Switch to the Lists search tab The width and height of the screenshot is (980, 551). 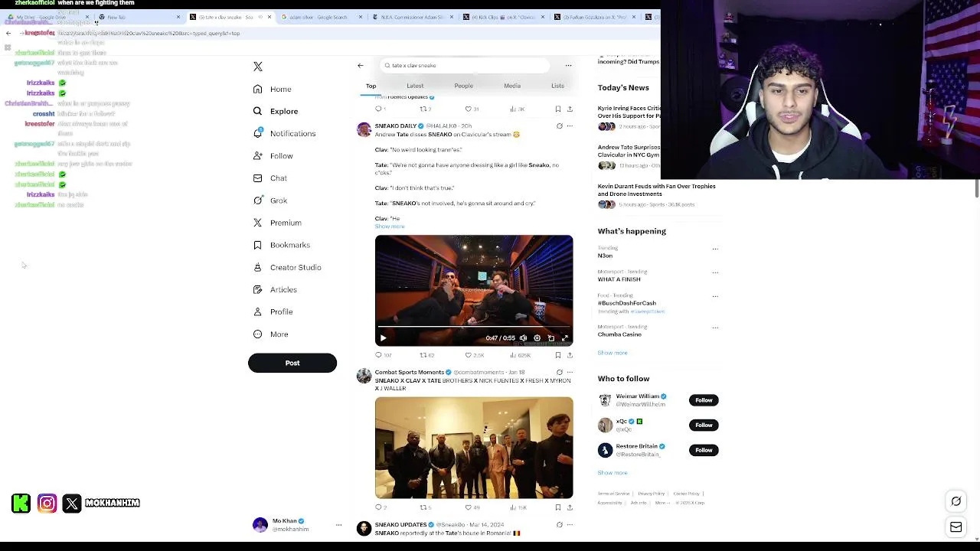click(557, 86)
